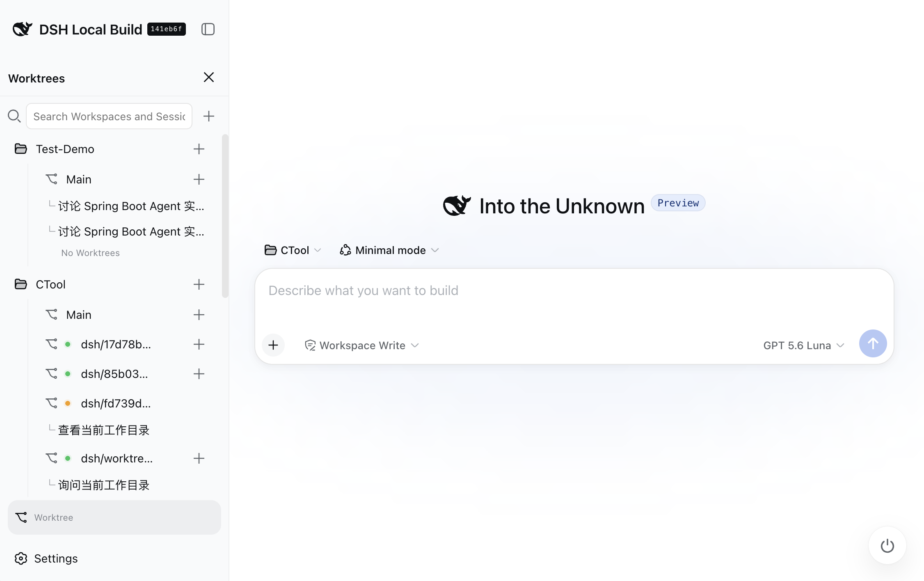The width and height of the screenshot is (924, 581).
Task: Click the Preview badge
Action: click(678, 203)
